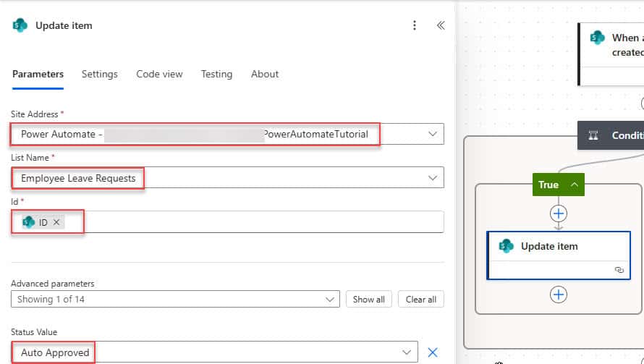Collapse the True branch chevron
644x364 pixels.
click(575, 185)
